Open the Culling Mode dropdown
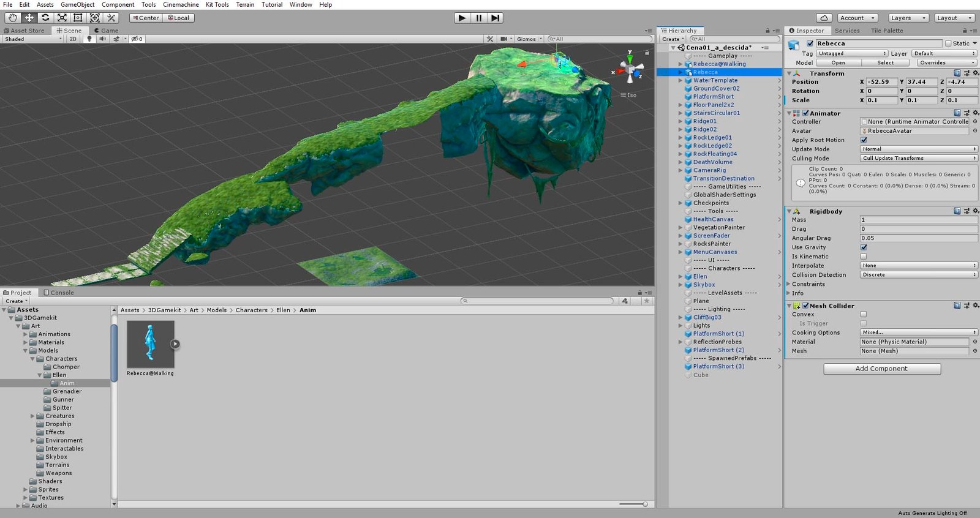The height and width of the screenshot is (518, 980). [918, 158]
